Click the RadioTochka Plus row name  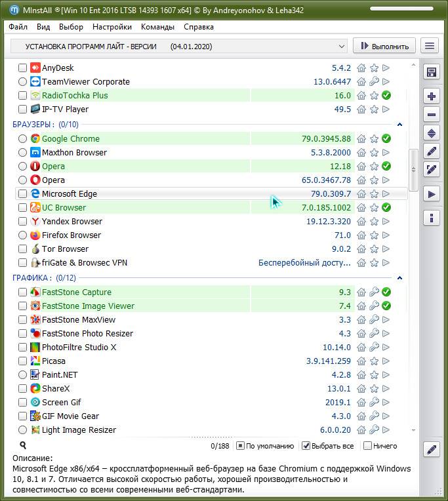pyautogui.click(x=75, y=96)
